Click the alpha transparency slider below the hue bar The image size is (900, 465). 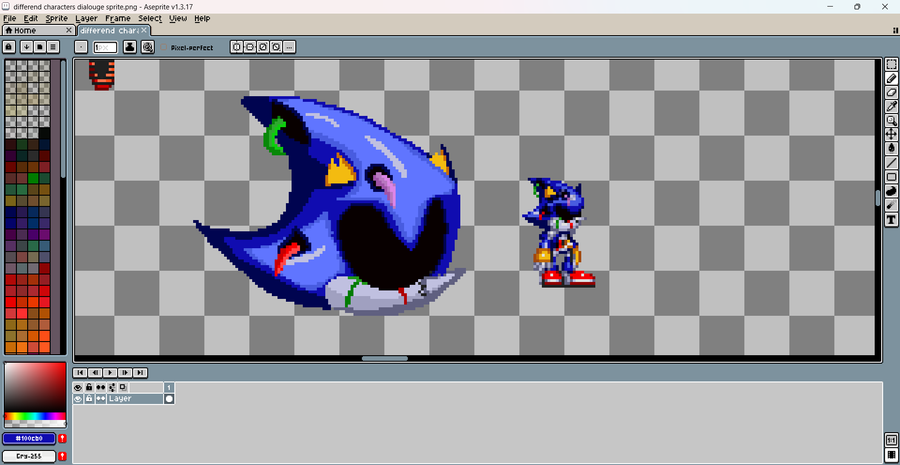click(35, 424)
